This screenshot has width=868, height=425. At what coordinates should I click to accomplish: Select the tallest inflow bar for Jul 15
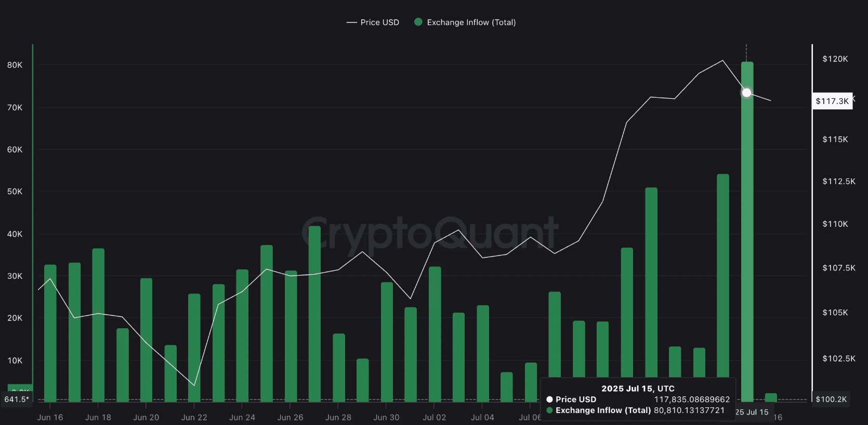click(x=747, y=231)
